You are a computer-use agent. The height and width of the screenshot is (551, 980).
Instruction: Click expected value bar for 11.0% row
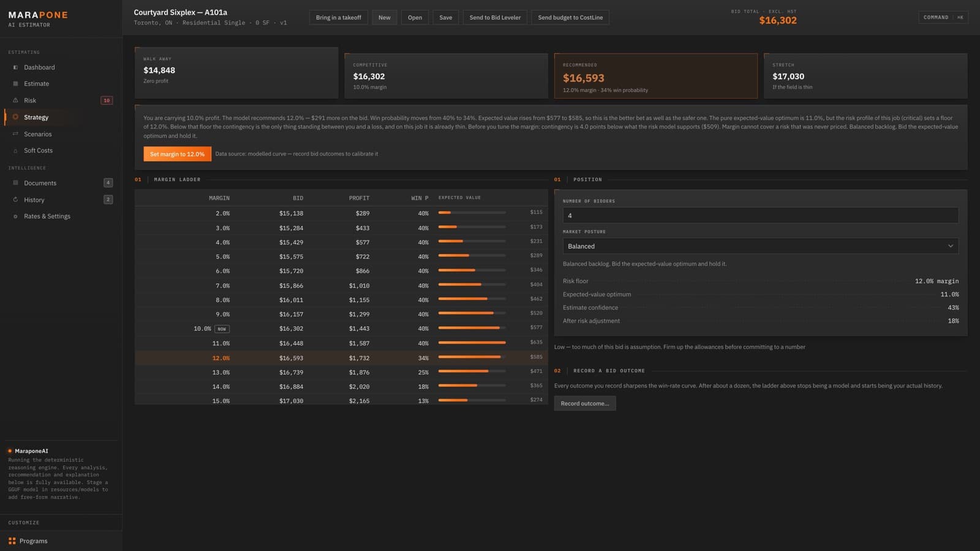pos(472,343)
